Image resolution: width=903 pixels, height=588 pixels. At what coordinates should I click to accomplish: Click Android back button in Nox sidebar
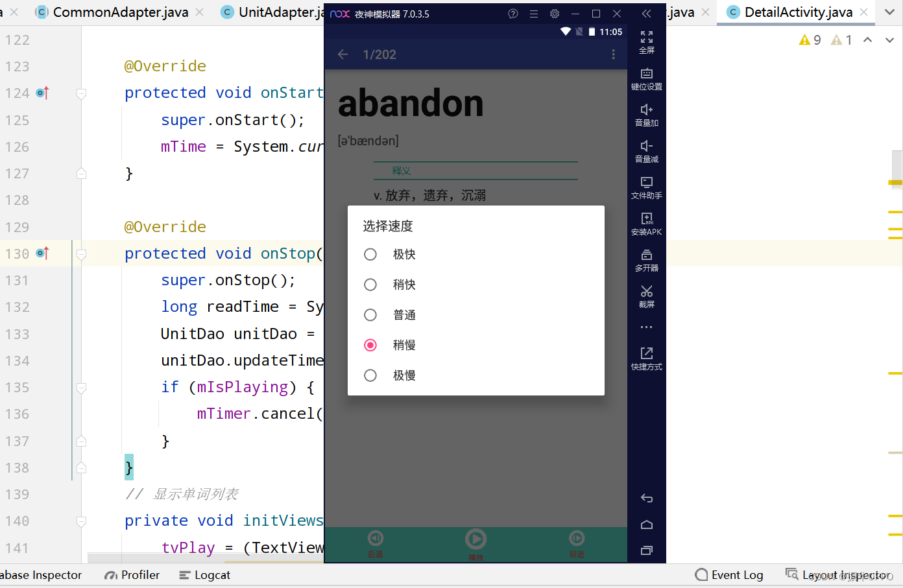(647, 499)
